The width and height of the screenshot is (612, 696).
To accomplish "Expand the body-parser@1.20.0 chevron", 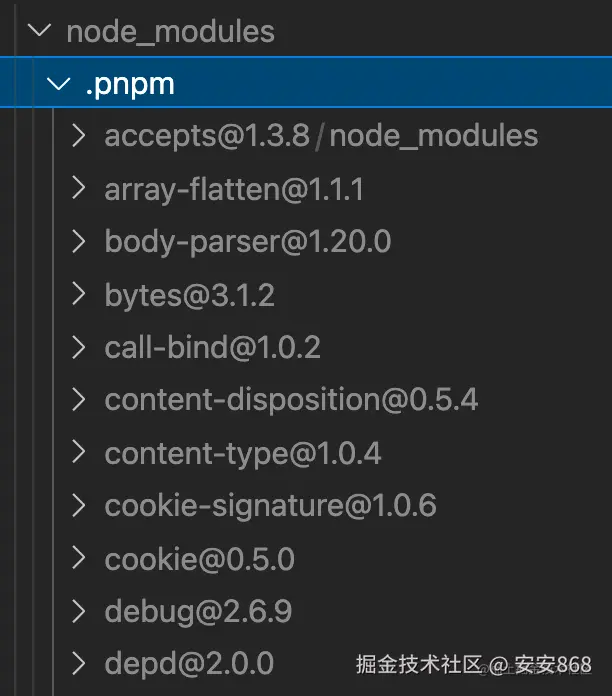I will coord(80,242).
